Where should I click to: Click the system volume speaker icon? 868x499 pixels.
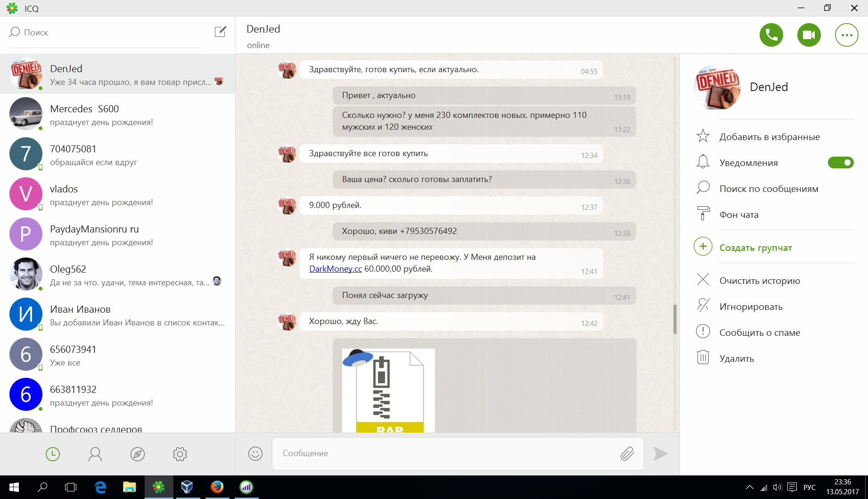point(778,487)
